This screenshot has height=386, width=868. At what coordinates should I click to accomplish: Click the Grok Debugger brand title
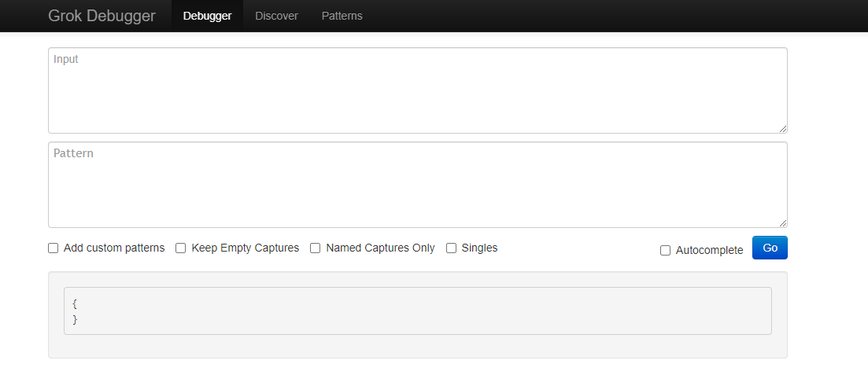tap(102, 16)
